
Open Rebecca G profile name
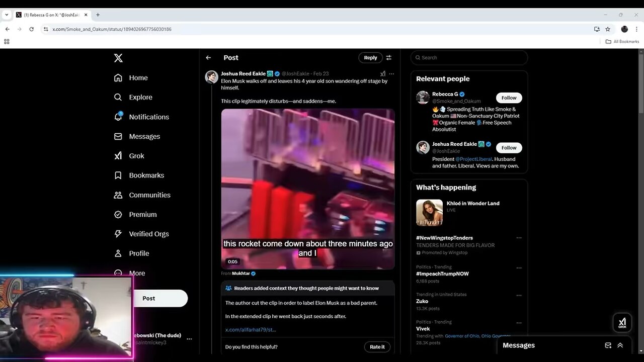click(445, 94)
